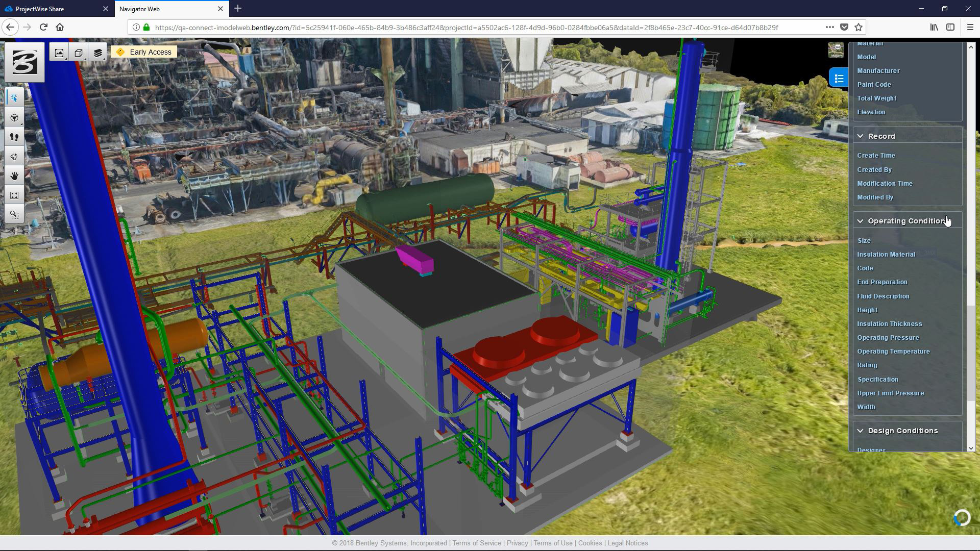
Task: Click the fit view tool
Action: click(14, 194)
